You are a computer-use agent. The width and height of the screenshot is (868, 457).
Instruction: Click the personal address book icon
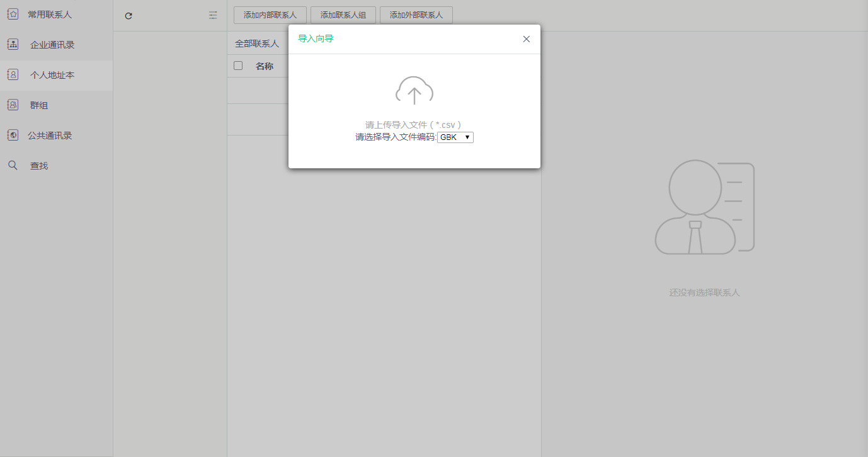(x=13, y=74)
